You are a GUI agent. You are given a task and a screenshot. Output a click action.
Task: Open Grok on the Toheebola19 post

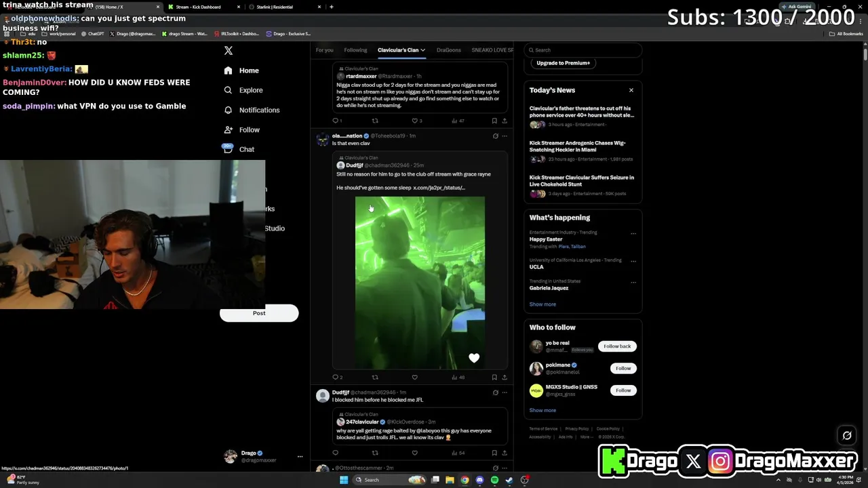click(495, 136)
